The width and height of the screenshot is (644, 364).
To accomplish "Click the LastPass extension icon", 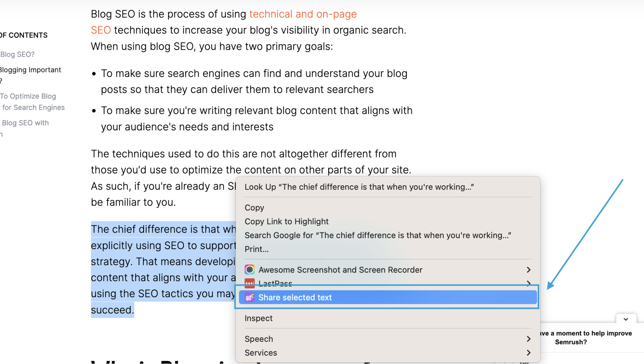I will tap(249, 283).
